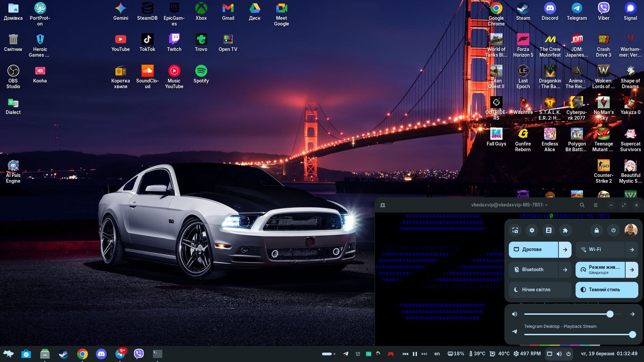Open the date and time menu in panel
Screen dimensions: 644x362
pyautogui.click(x=609, y=354)
